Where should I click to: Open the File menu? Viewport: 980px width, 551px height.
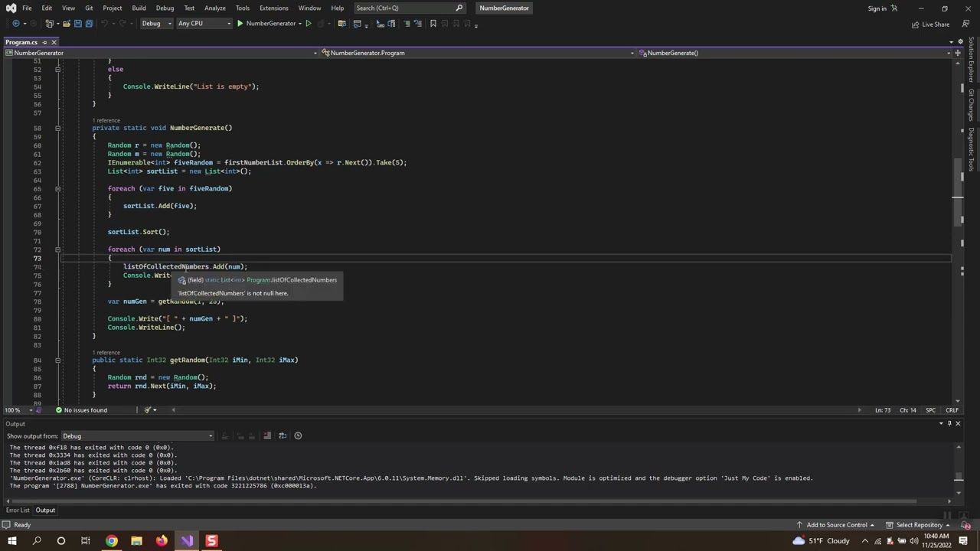tap(27, 8)
